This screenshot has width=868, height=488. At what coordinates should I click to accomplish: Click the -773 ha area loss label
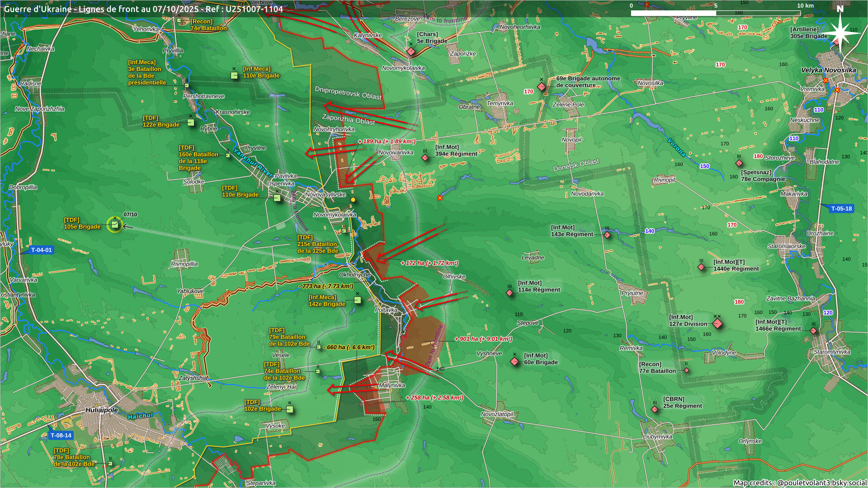tap(326, 286)
